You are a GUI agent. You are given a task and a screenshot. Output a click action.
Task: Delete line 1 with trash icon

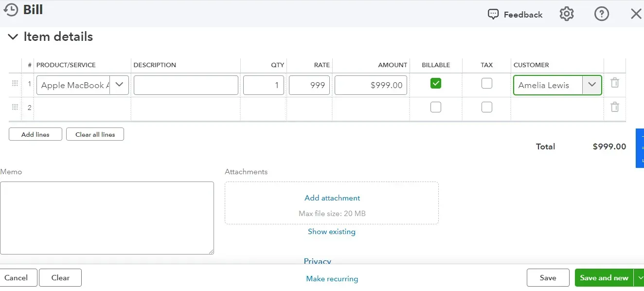[615, 83]
